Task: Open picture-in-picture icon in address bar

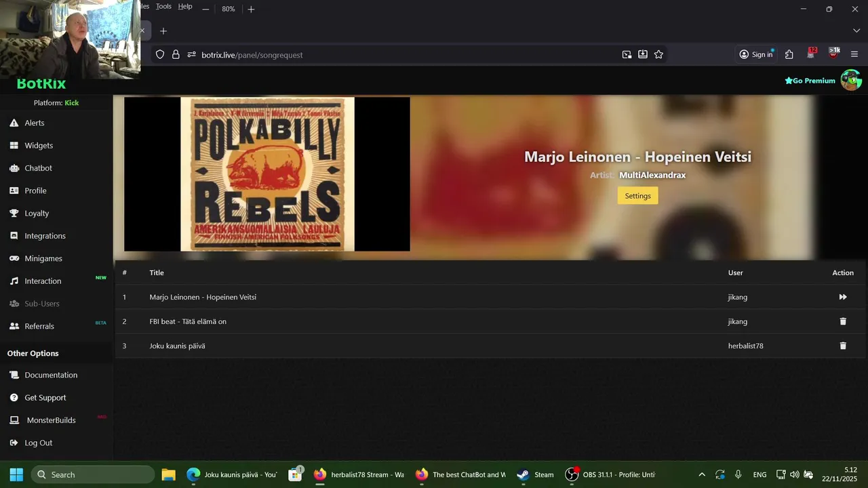Action: point(627,54)
